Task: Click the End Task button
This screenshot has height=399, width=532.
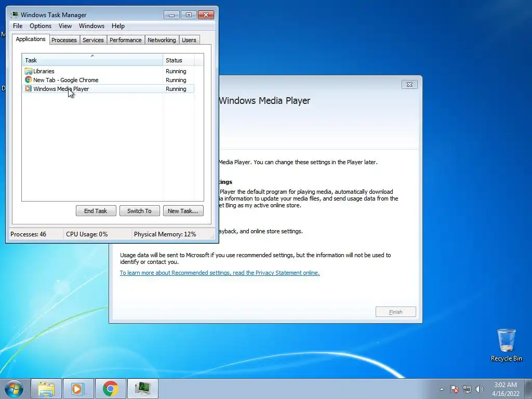Action: pyautogui.click(x=96, y=211)
